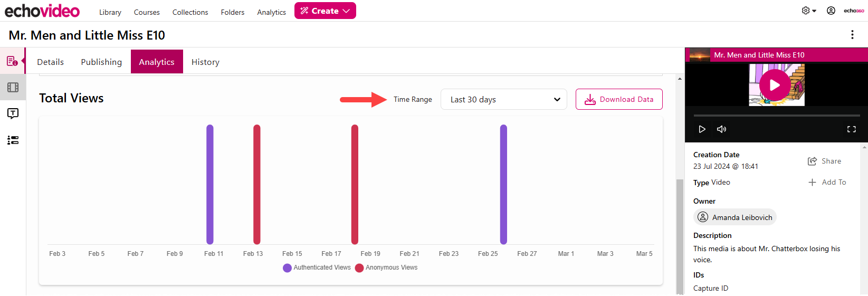Click the red bar near Feb 18
This screenshot has height=296, width=868.
[x=355, y=184]
